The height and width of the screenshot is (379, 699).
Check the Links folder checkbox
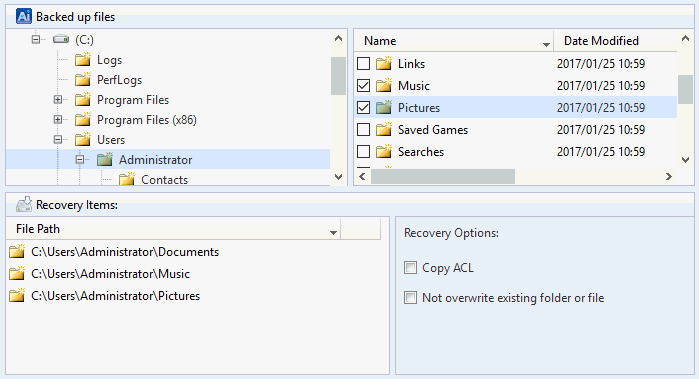[364, 63]
